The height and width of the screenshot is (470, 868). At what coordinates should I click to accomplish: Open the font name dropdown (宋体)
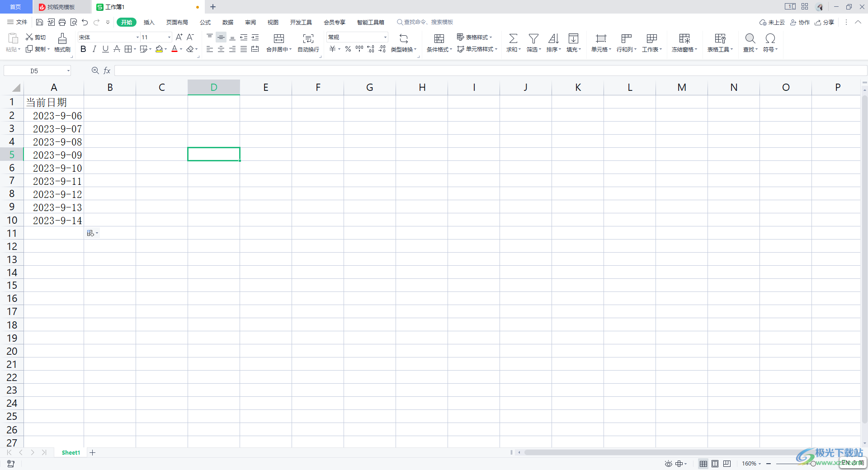138,37
